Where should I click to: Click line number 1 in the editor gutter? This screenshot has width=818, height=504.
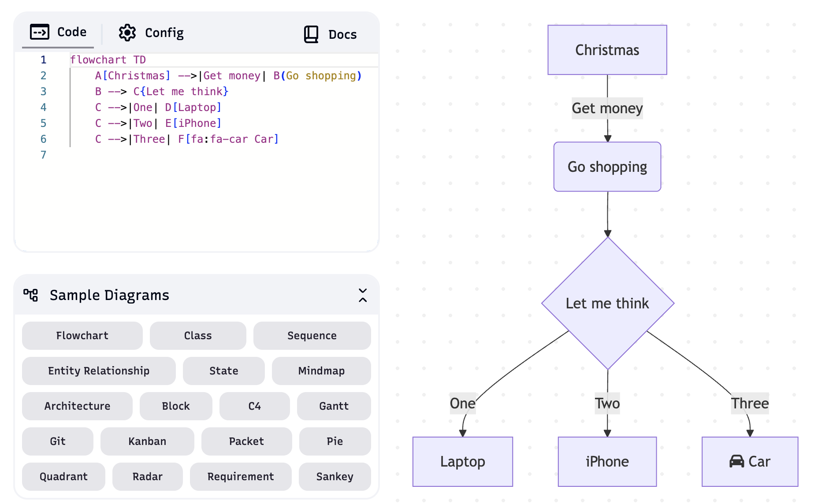(x=43, y=60)
